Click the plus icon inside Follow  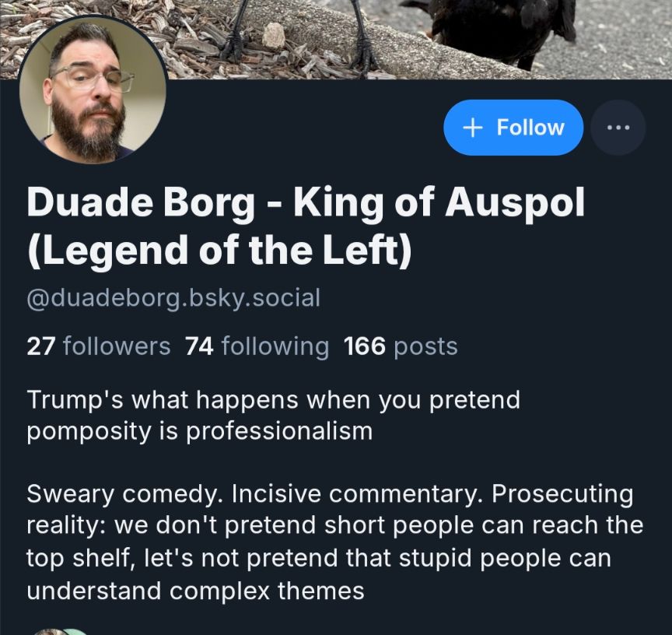pos(473,128)
